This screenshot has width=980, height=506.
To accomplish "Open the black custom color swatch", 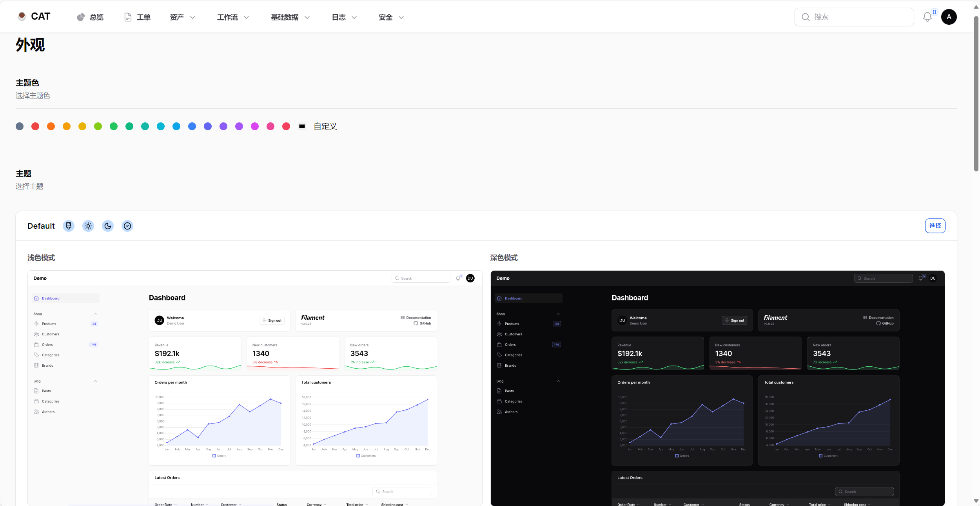I will click(x=302, y=126).
